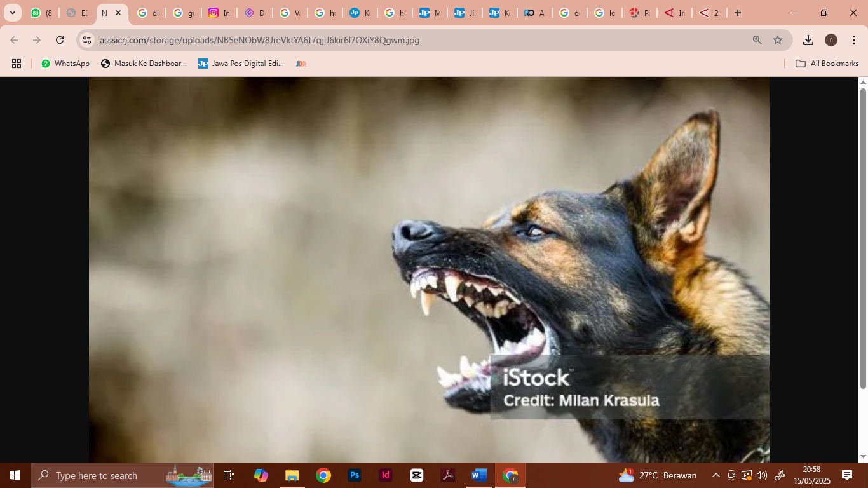The image size is (868, 488).
Task: Open File Explorer from the taskbar
Action: click(292, 475)
